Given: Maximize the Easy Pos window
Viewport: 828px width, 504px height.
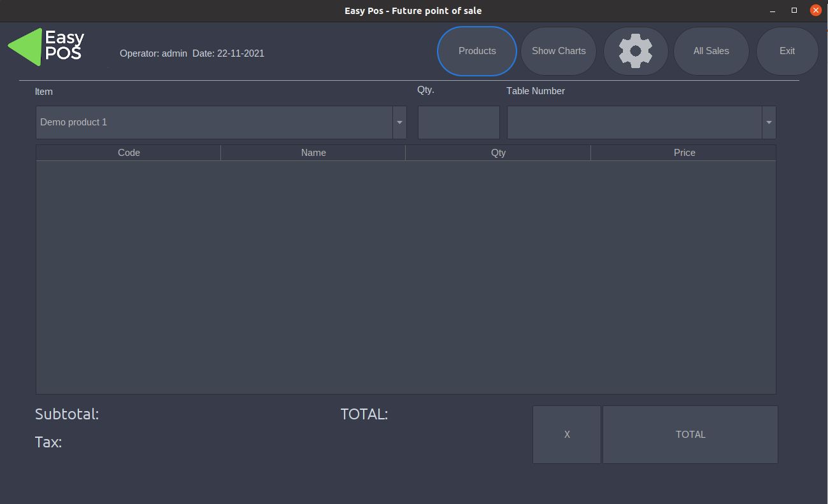Looking at the screenshot, I should pyautogui.click(x=794, y=11).
